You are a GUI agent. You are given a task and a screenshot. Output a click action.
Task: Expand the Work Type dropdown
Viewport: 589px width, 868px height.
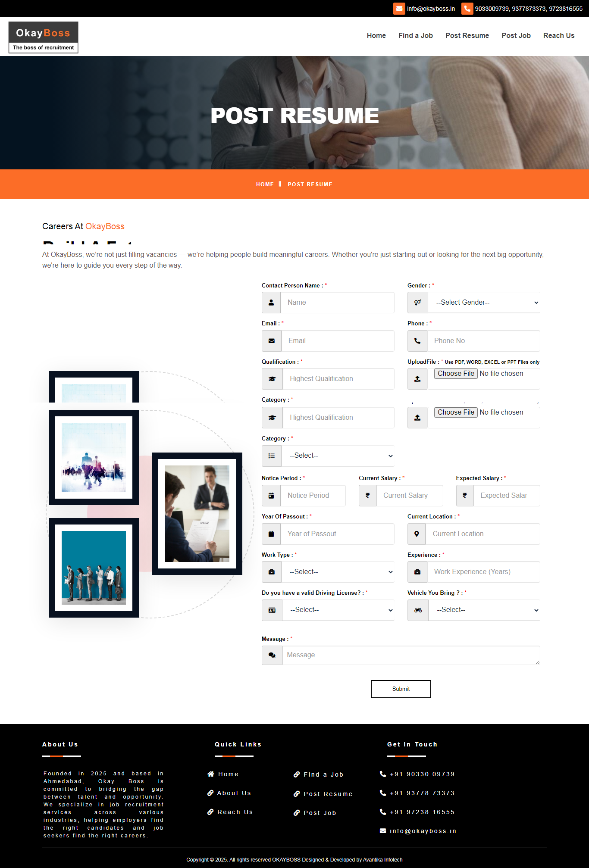click(338, 572)
